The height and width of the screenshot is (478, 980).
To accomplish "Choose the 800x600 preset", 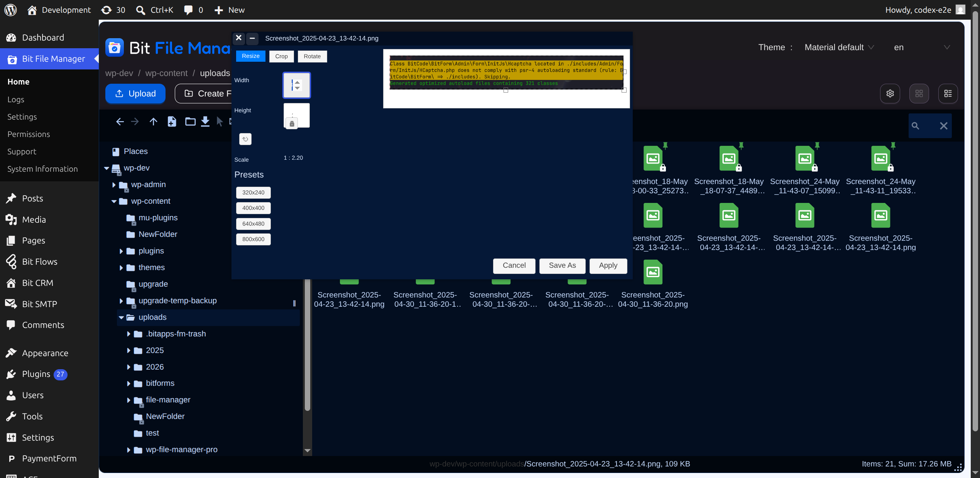I will point(253,239).
